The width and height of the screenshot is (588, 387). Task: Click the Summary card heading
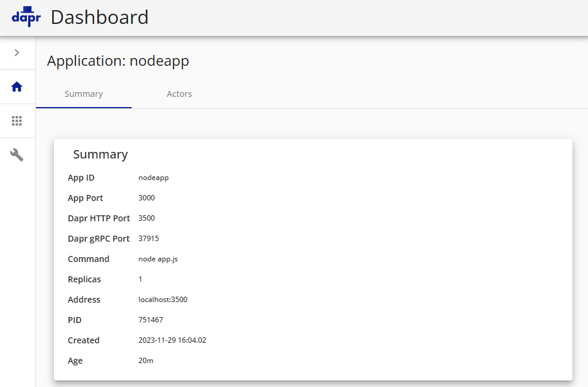[100, 154]
